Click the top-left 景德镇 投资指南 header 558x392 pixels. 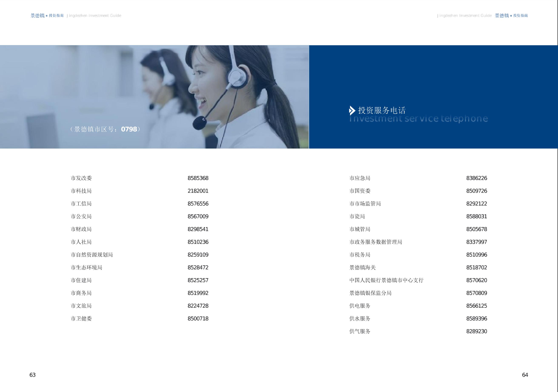point(47,16)
